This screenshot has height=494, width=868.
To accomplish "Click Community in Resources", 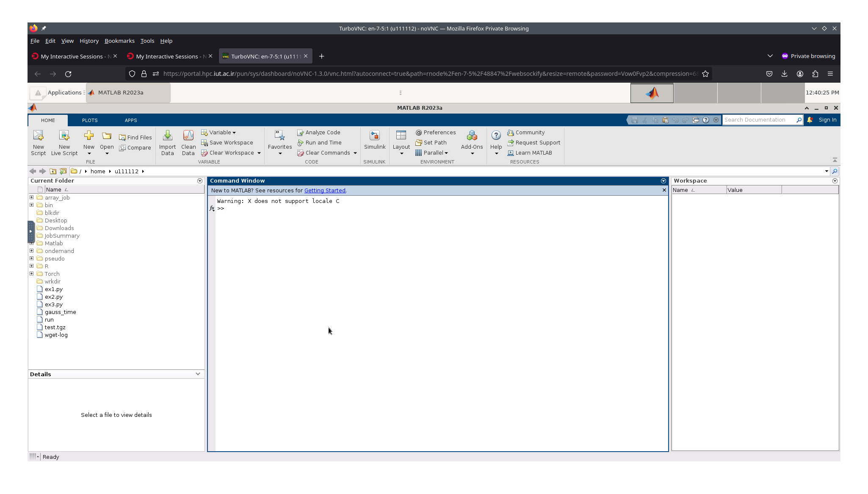I will point(526,133).
